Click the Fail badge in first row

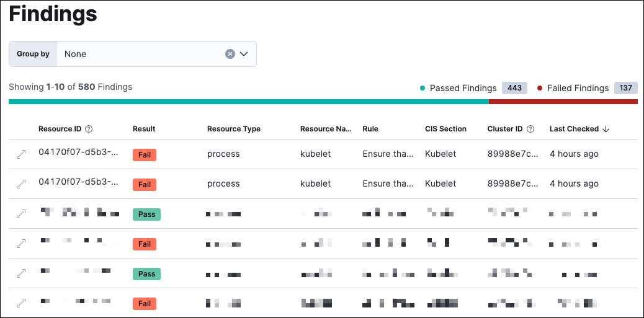tap(144, 155)
